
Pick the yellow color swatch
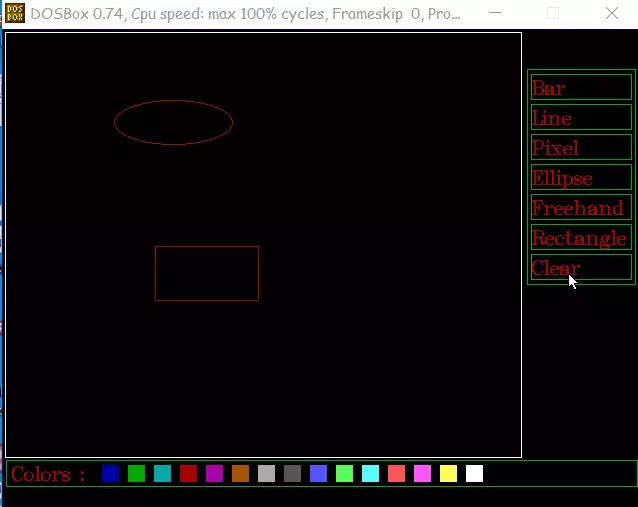point(448,474)
